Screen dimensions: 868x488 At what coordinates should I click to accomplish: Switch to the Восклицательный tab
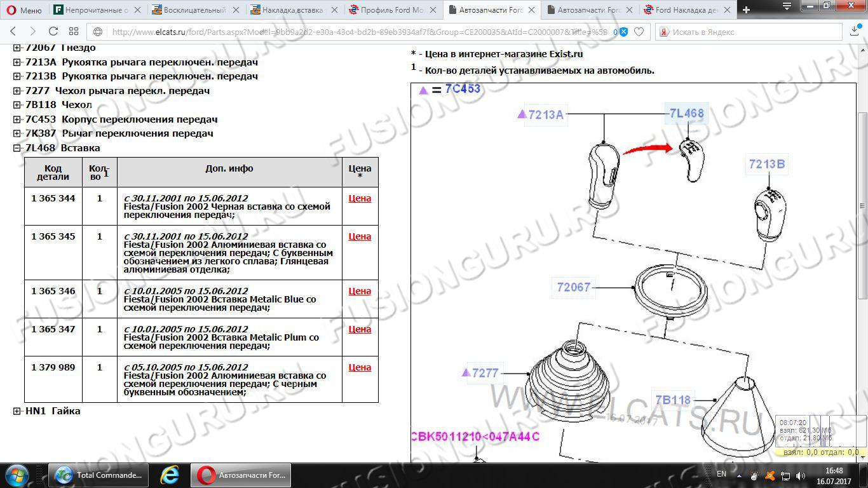click(196, 10)
